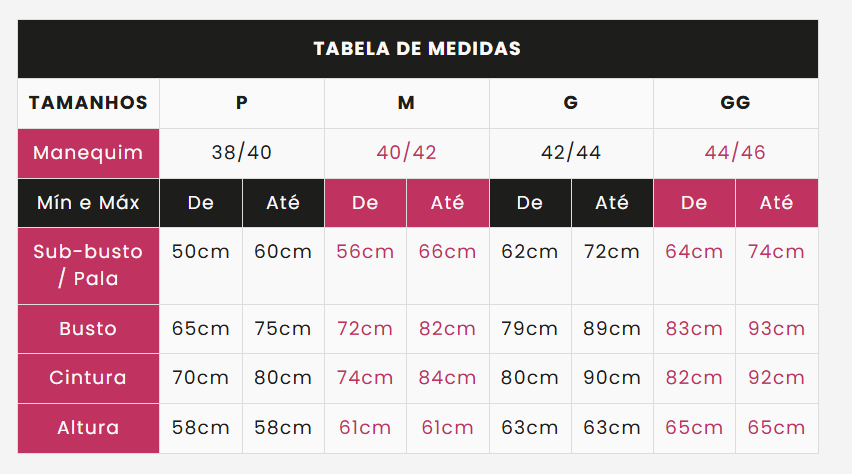Click the TABELA DE MEDIDAS title

[417, 49]
